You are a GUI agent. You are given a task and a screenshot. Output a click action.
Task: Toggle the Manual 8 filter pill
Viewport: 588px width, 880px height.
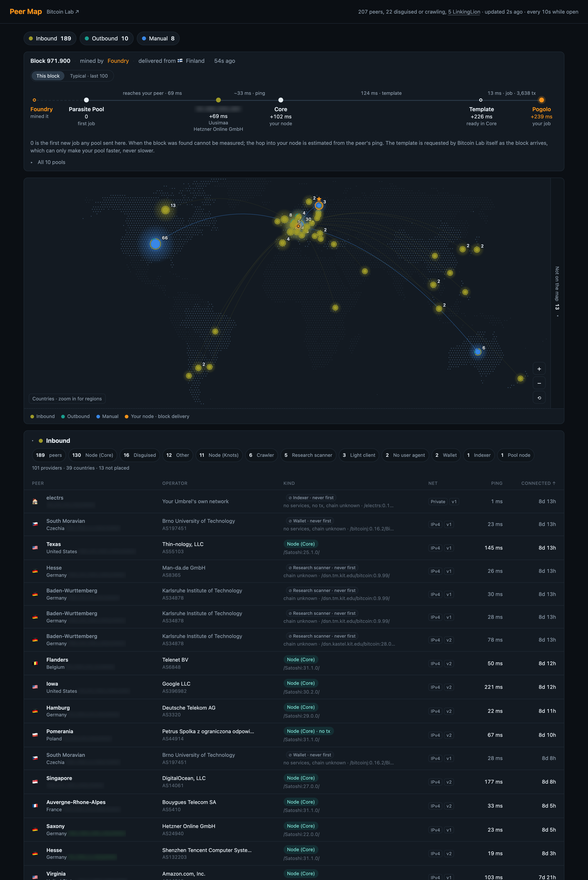point(158,38)
